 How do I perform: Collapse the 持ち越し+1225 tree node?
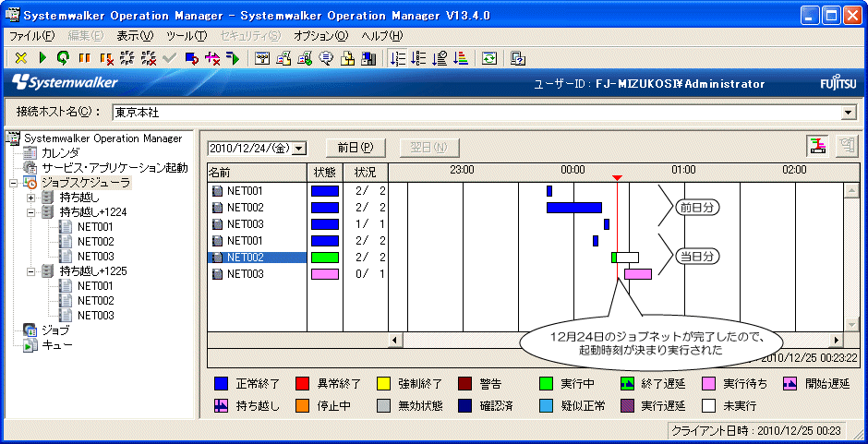coord(31,271)
